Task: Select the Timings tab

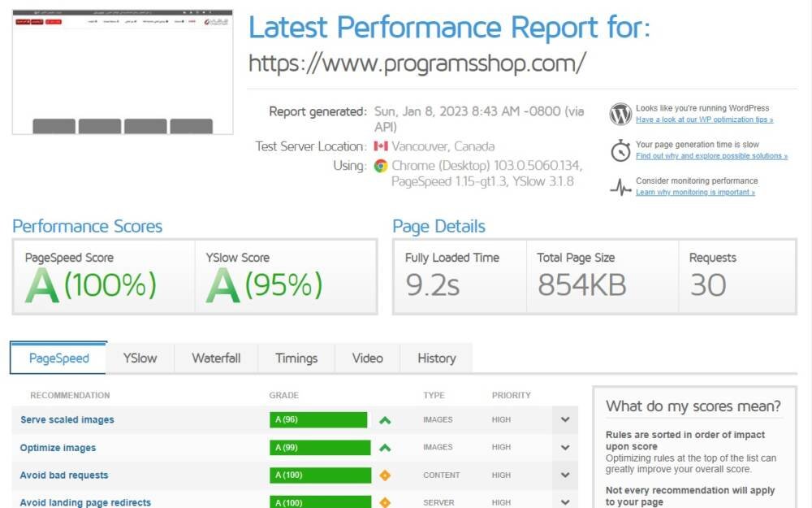Action: pos(296,358)
